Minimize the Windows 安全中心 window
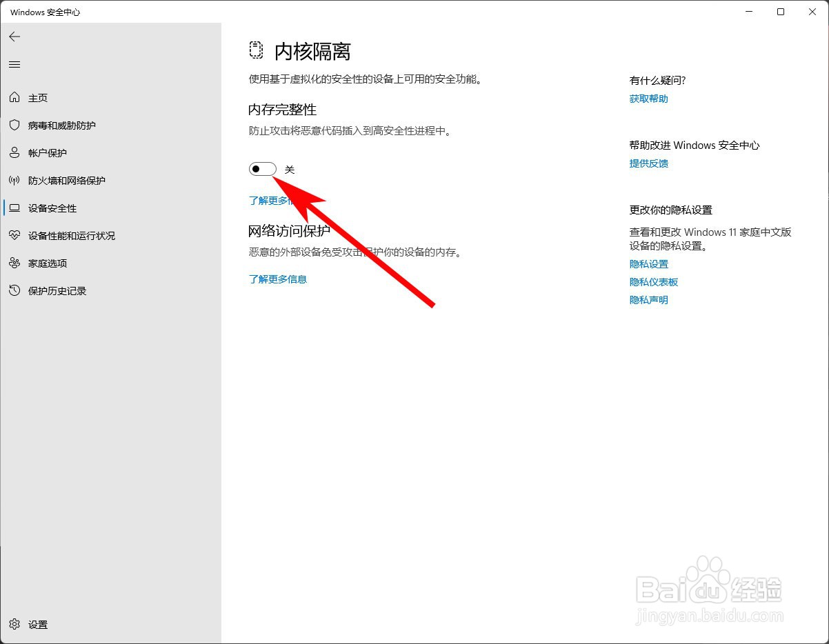829x644 pixels. pos(749,12)
